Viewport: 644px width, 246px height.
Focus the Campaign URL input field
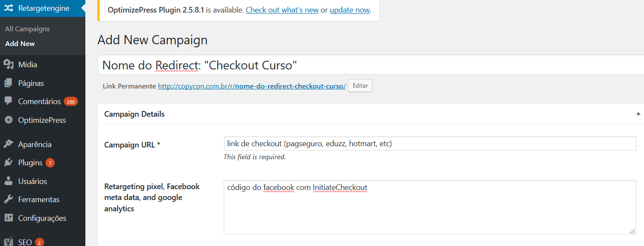(430, 144)
